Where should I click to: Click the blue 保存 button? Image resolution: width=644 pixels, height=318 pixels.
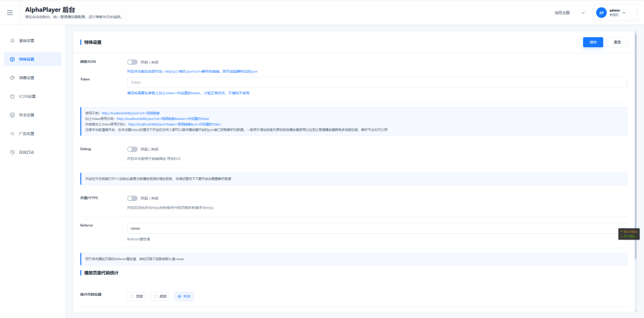[x=593, y=42]
